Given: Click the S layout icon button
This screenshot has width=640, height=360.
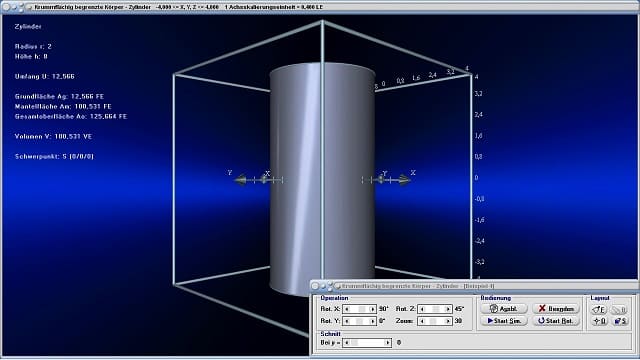Looking at the screenshot, I should click(620, 321).
